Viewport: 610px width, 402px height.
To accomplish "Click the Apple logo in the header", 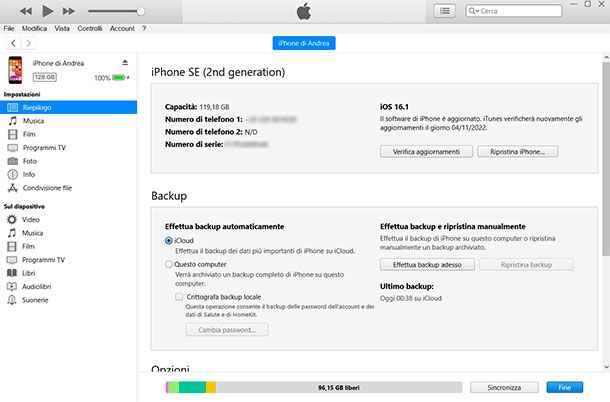I will click(303, 11).
